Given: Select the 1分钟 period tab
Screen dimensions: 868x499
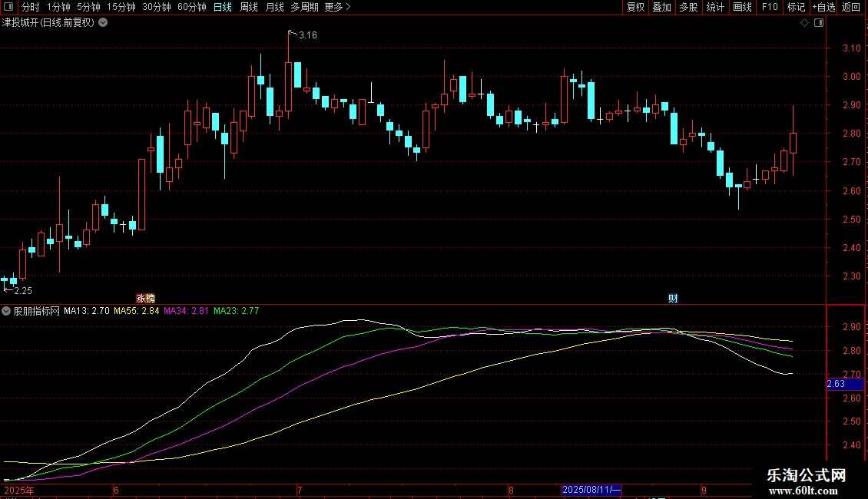Looking at the screenshot, I should [58, 7].
